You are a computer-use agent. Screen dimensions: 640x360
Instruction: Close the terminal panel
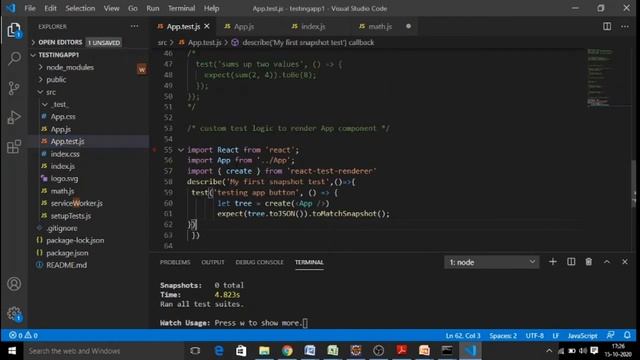coord(625,262)
